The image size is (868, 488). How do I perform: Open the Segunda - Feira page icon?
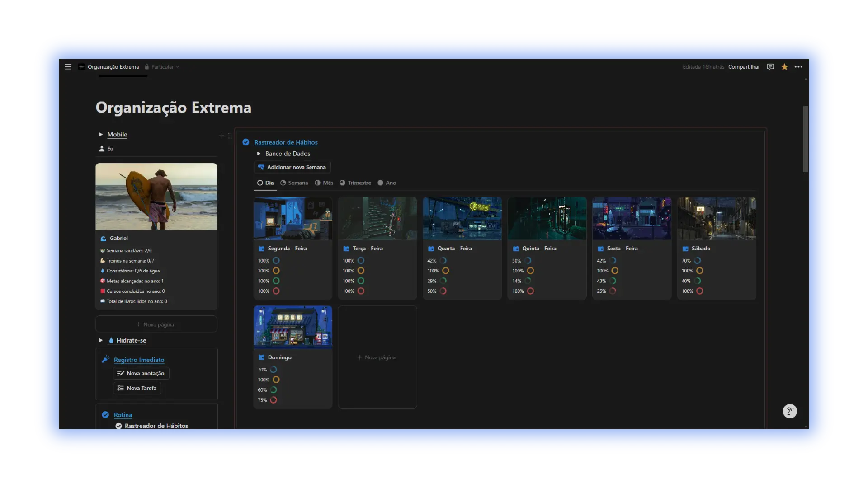coord(261,249)
